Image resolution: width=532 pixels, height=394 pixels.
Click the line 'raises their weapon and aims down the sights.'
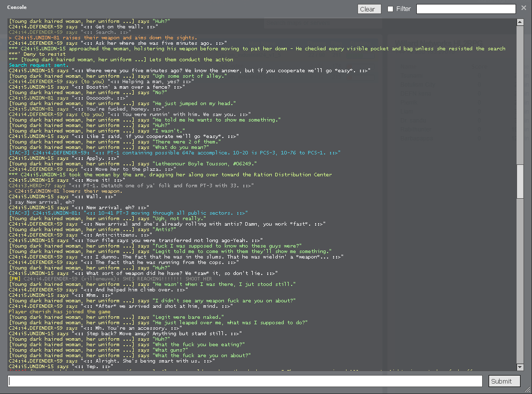click(103, 38)
